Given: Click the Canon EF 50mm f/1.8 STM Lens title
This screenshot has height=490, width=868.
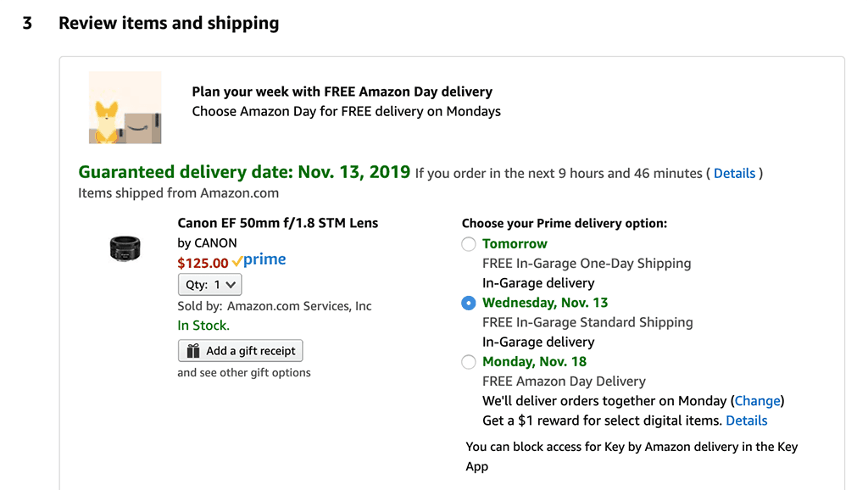Looking at the screenshot, I should point(278,223).
